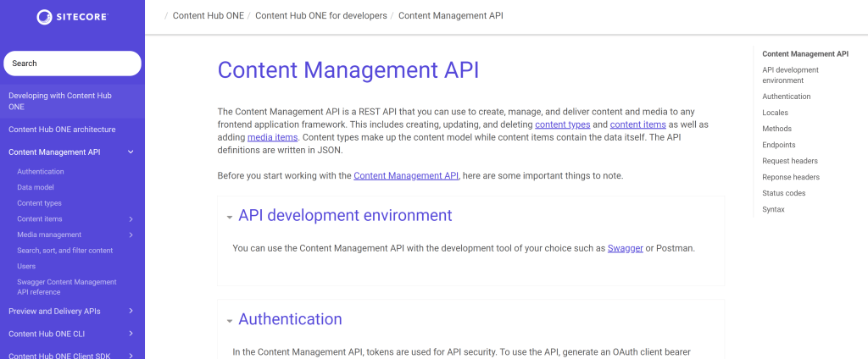Jump to Status codes in page contents
Image resolution: width=868 pixels, height=359 pixels.
point(783,193)
